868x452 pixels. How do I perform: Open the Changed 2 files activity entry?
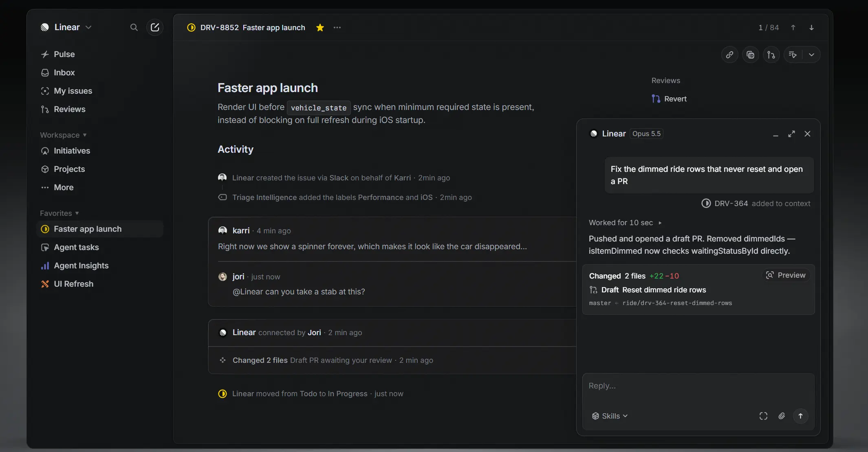[x=392, y=360]
